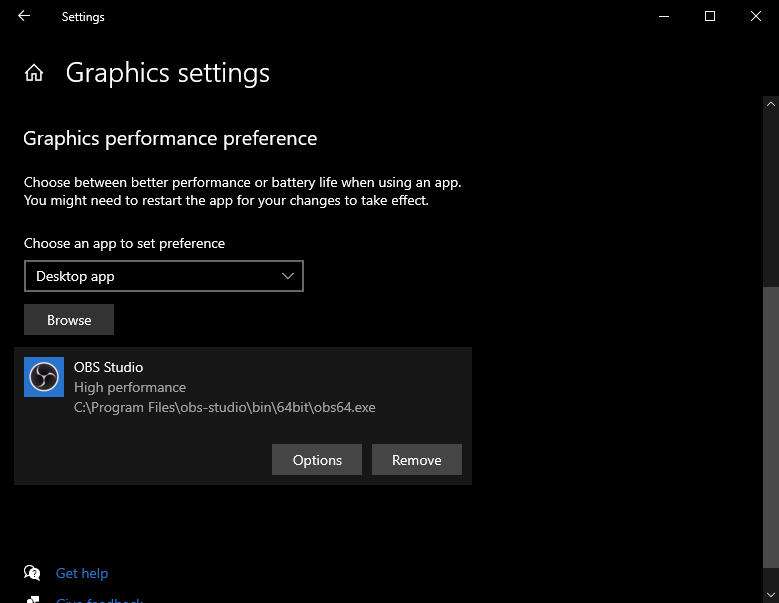Click the High performance label

pos(130,387)
